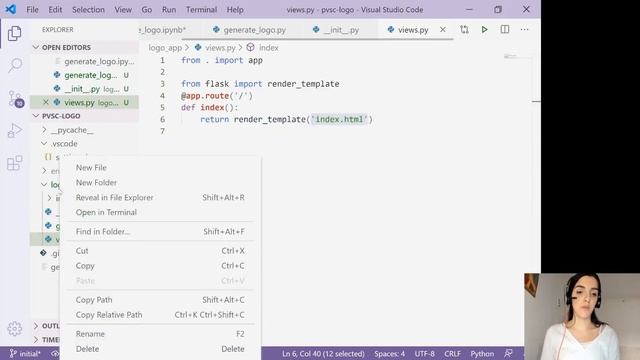Image resolution: width=640 pixels, height=360 pixels.
Task: Choose New Folder from context menu
Action: click(160, 182)
